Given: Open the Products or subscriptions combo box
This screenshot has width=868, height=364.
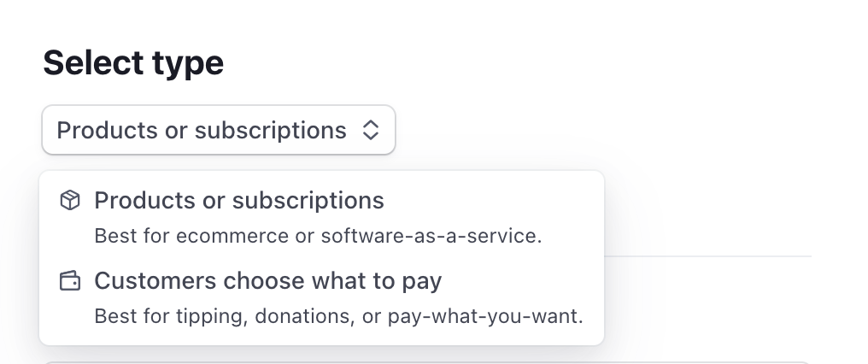Looking at the screenshot, I should (x=219, y=130).
